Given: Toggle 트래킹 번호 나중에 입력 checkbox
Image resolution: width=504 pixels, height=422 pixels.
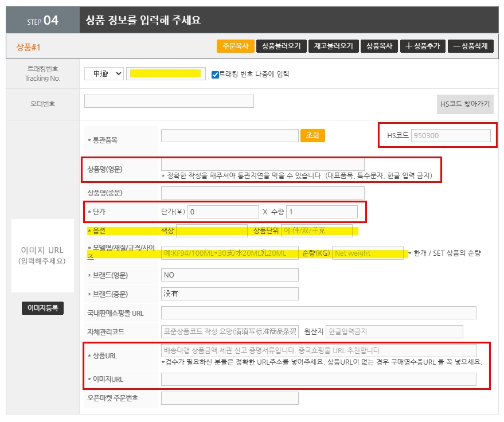Looking at the screenshot, I should (x=216, y=74).
